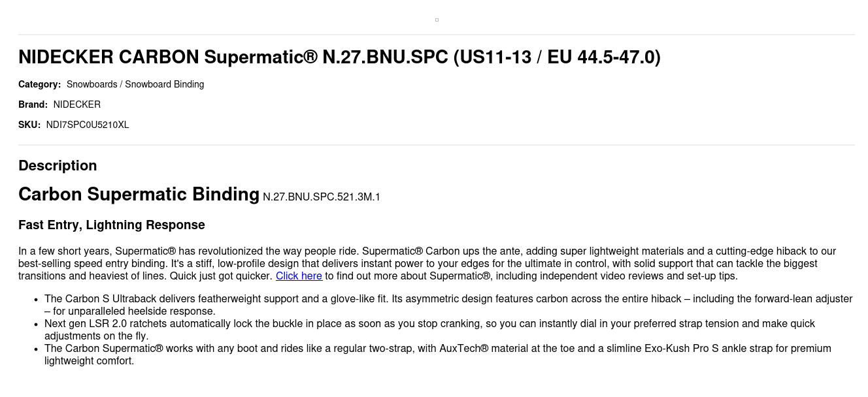The width and height of the screenshot is (868, 397).
Task: Click the AuxTech and Exo-Kush bullet point
Action: tap(438, 355)
